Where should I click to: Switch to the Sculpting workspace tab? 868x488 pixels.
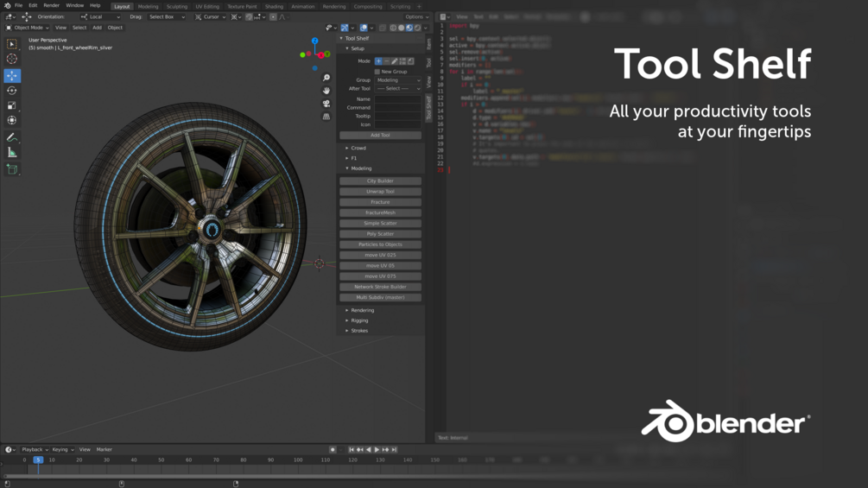tap(177, 7)
